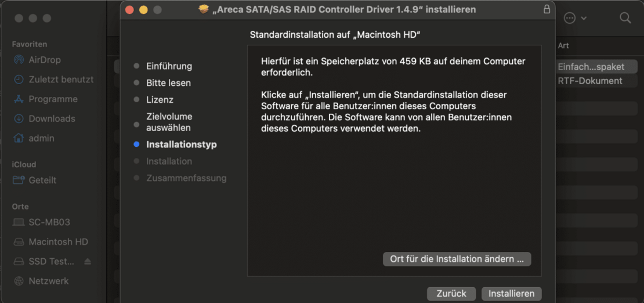Screen dimensions: 644x303
Task: Click the Zurück button
Action: coord(451,293)
